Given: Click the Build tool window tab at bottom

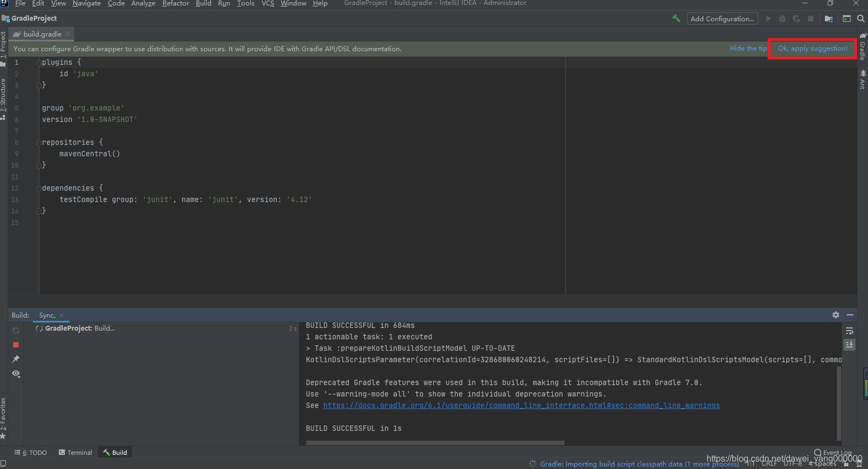Looking at the screenshot, I should [115, 453].
